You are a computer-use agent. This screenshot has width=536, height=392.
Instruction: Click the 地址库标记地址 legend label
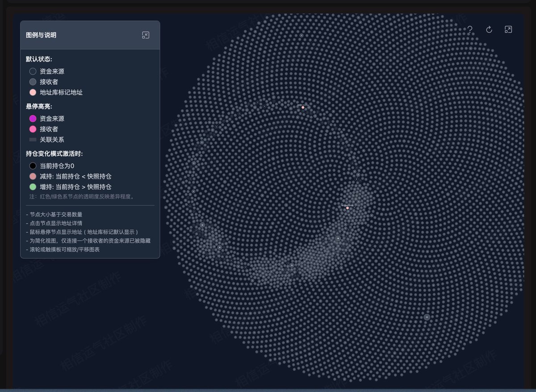pyautogui.click(x=61, y=92)
